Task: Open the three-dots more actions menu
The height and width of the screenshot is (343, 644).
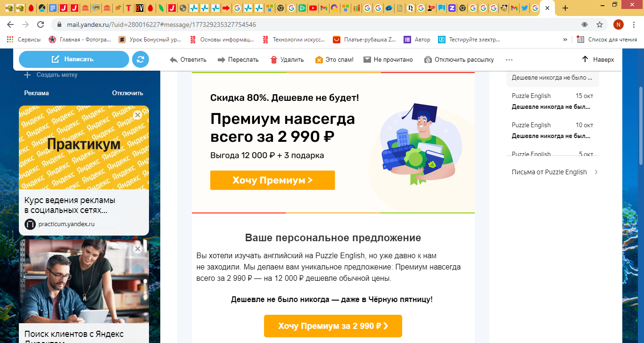Action: [x=509, y=60]
